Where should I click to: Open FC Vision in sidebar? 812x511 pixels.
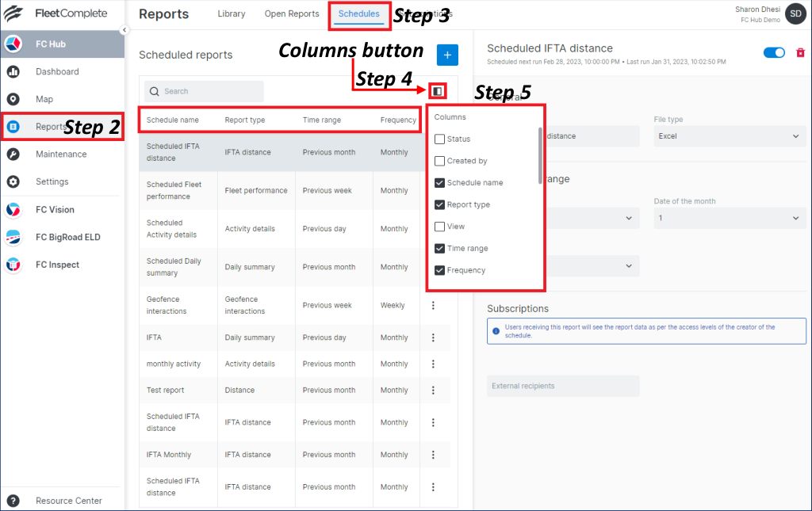coord(55,210)
